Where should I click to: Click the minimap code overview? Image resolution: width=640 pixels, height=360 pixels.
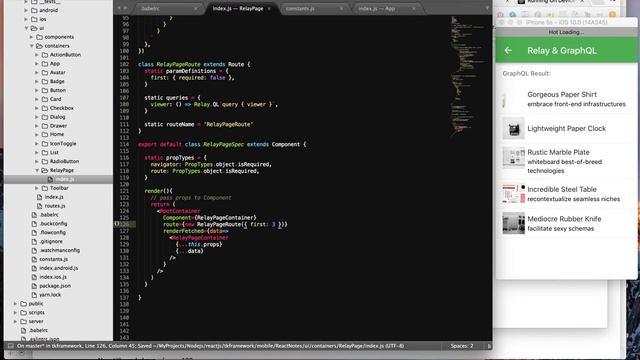(467, 78)
